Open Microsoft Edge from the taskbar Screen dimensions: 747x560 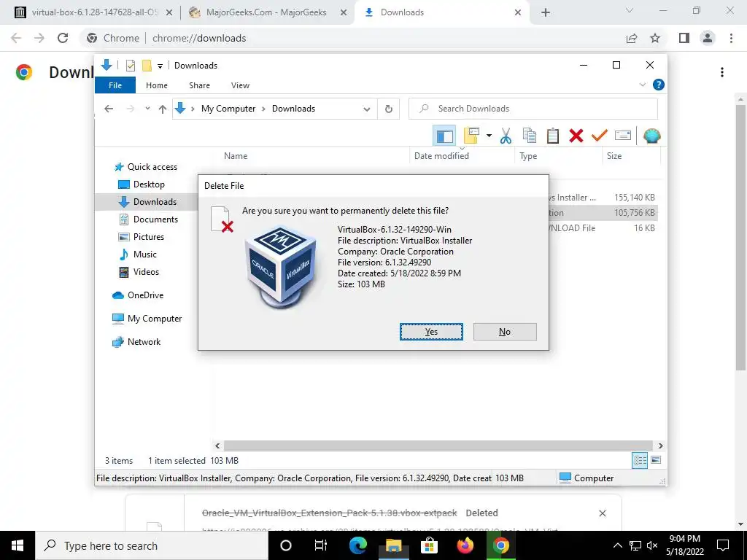[x=358, y=545]
